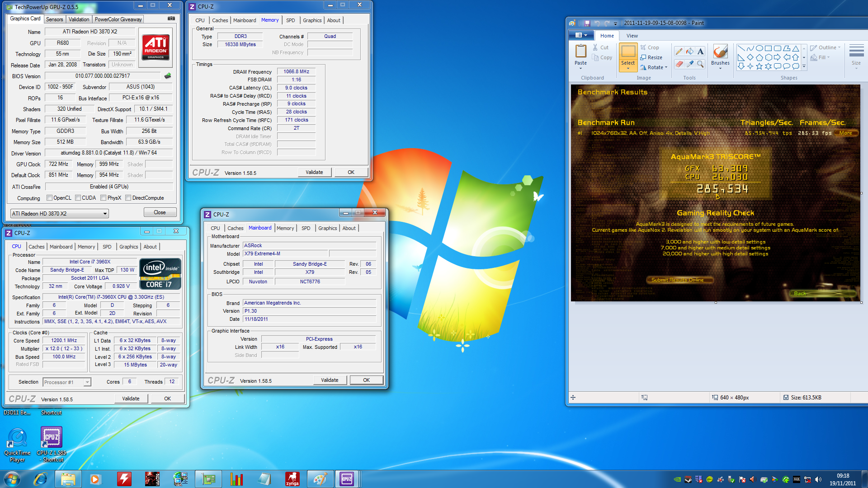Open the Customize Quick Access Toolbar arrow

pos(615,23)
